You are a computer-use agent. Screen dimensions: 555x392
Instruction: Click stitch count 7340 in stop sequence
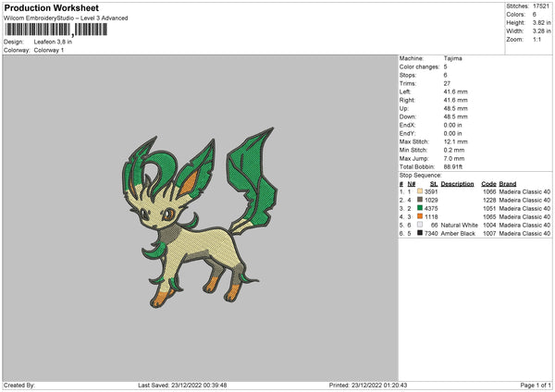coord(431,234)
